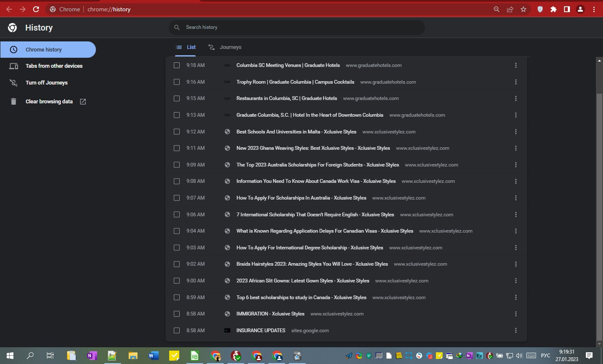Check the Braids Hairstyles 2023 entry box
The height and width of the screenshot is (364, 603).
tap(177, 264)
